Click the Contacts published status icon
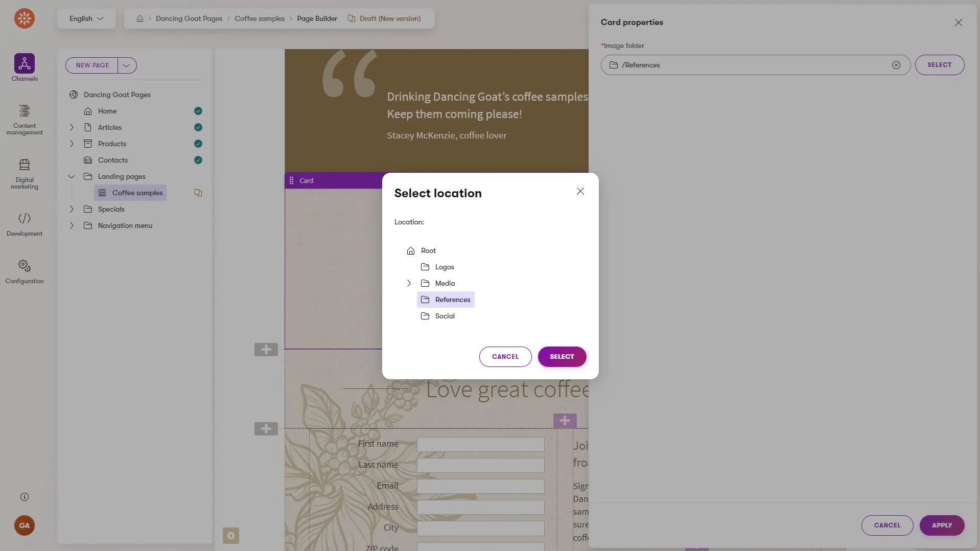Screen dimensions: 980x551 pos(198,160)
